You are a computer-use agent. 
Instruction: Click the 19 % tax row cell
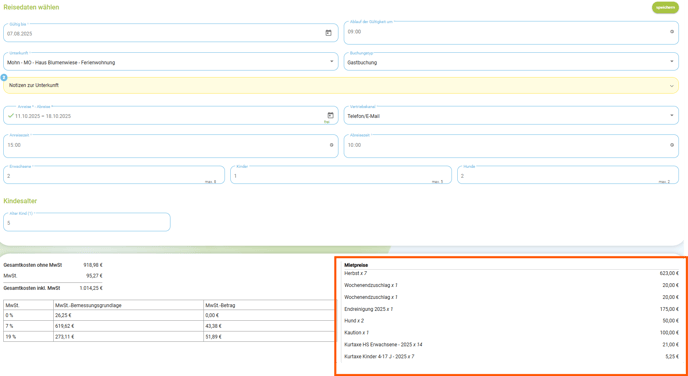coord(28,337)
